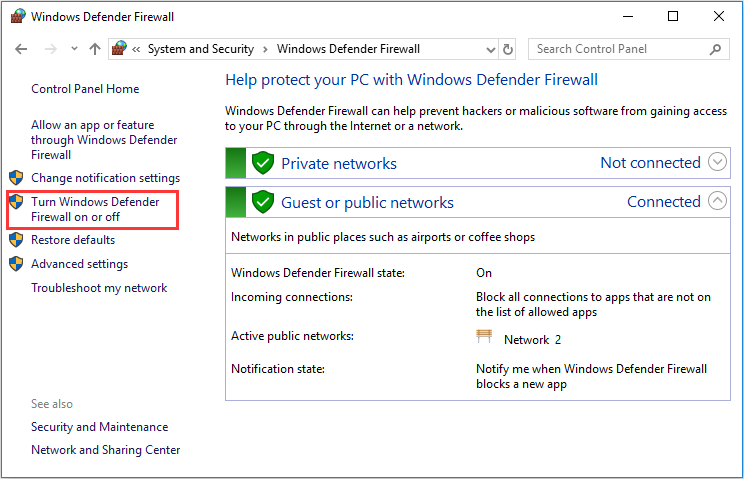Open Turn Windows Defender Firewall on or off
744x479 pixels.
pyautogui.click(x=95, y=209)
